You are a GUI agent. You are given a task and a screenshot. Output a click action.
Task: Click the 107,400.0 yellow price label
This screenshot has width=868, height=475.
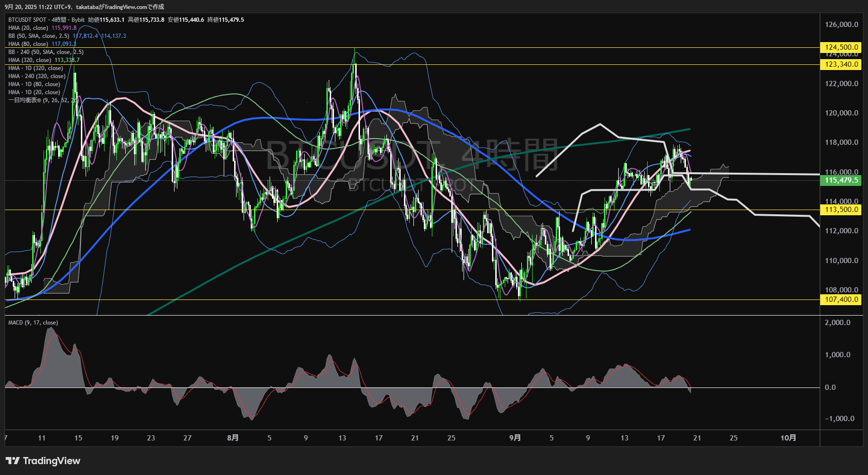841,299
